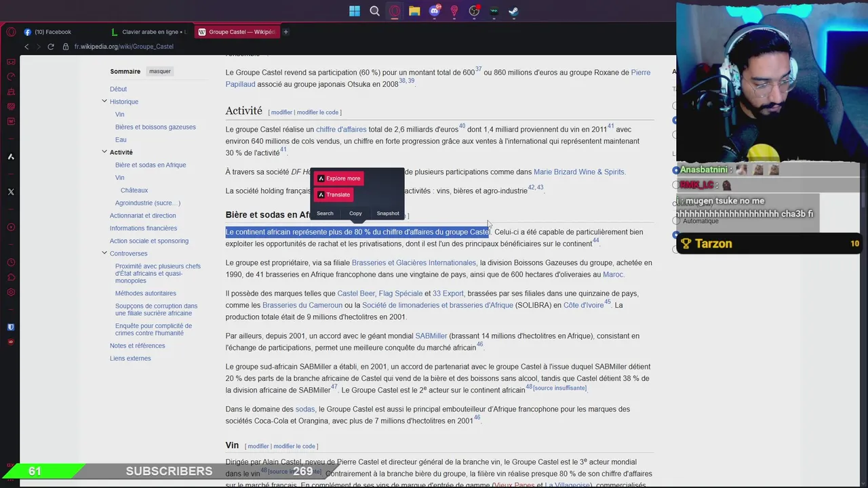Viewport: 868px width, 488px height.
Task: Select the Groupe Castel Wikipédia tab
Action: point(237,32)
